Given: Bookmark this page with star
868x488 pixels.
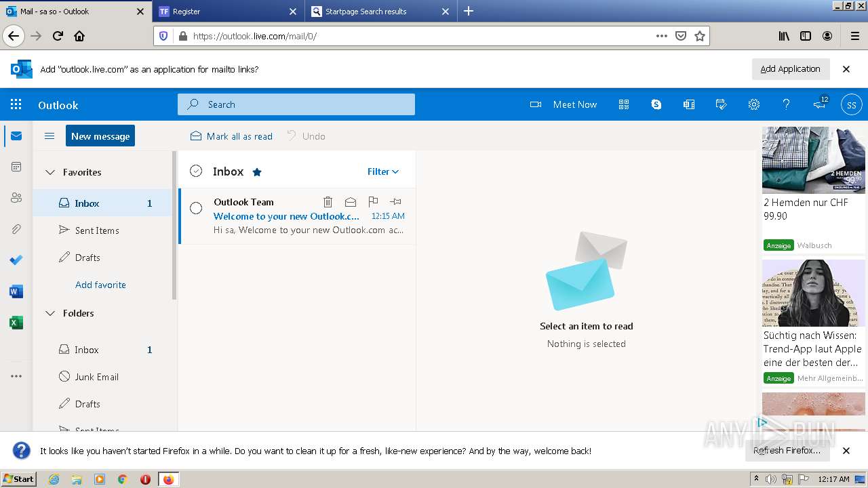Looking at the screenshot, I should pyautogui.click(x=700, y=36).
